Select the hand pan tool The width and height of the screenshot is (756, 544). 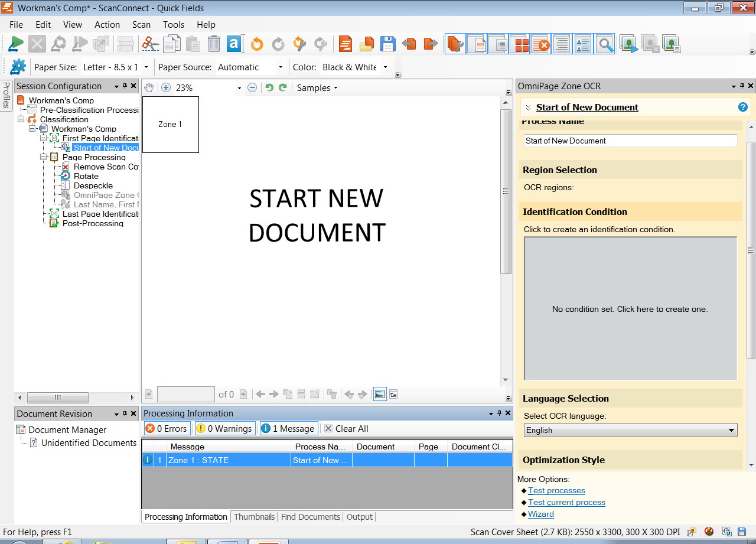click(x=149, y=87)
